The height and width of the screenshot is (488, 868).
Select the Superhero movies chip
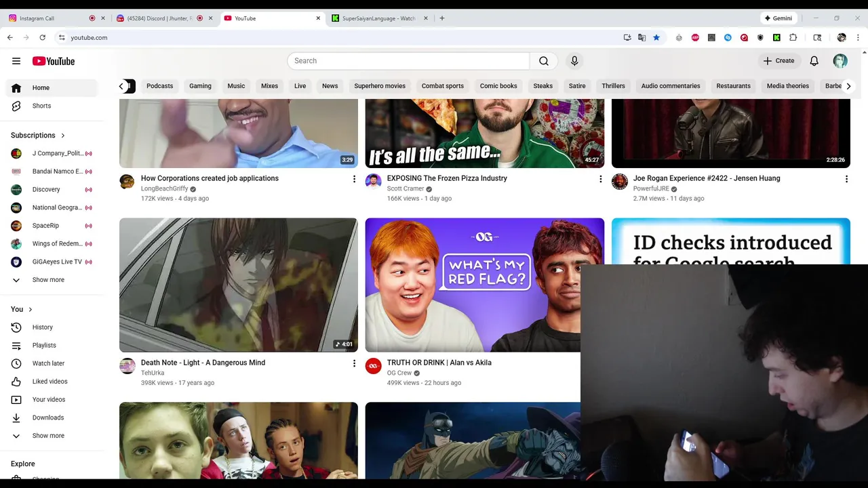[380, 86]
